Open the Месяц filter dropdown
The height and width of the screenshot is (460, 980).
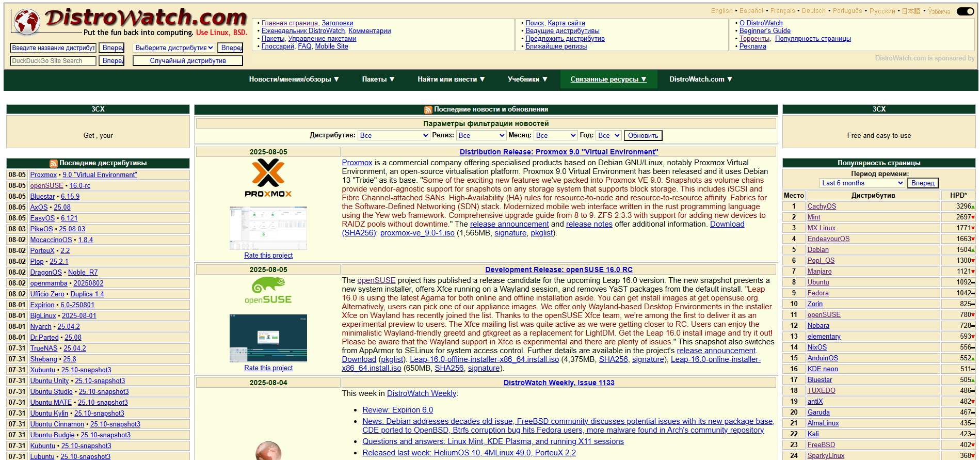point(556,135)
